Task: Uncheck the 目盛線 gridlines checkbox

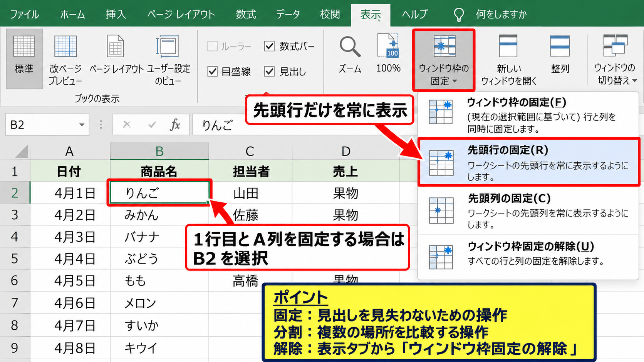Action: pos(213,71)
